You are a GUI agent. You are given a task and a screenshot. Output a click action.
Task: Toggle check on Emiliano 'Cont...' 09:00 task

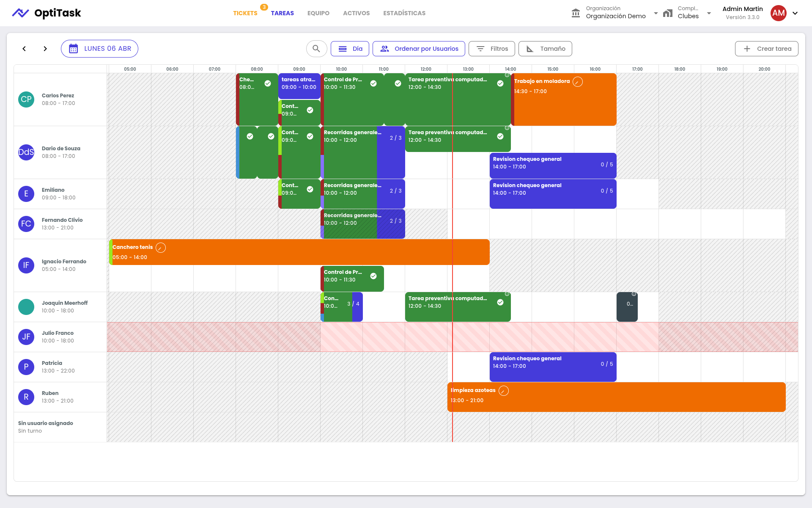point(310,189)
